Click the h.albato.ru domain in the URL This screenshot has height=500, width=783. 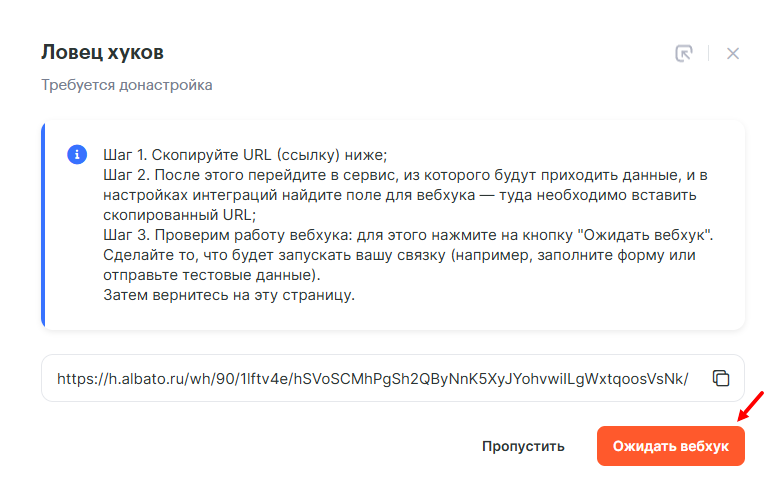coord(161,379)
